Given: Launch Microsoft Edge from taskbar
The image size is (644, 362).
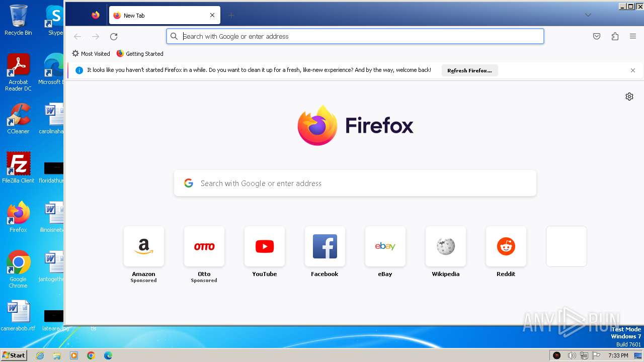Looking at the screenshot, I should click(x=108, y=355).
